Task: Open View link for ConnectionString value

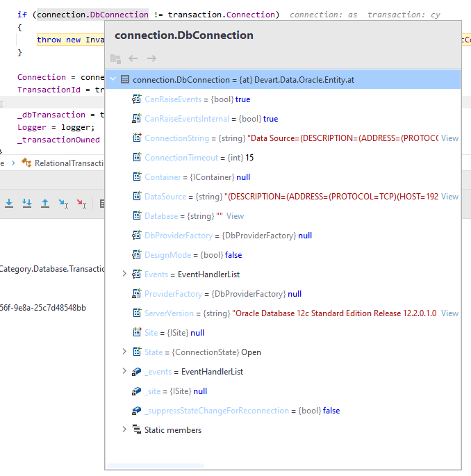Action: pos(449,138)
